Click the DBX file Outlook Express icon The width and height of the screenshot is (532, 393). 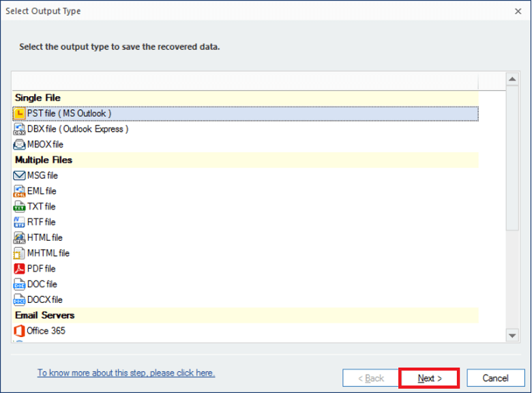[x=19, y=129]
